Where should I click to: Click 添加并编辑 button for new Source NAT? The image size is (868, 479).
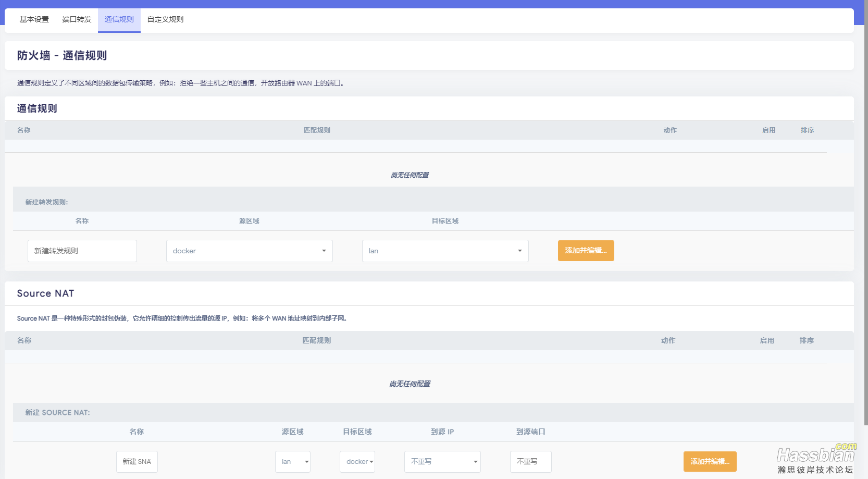710,462
